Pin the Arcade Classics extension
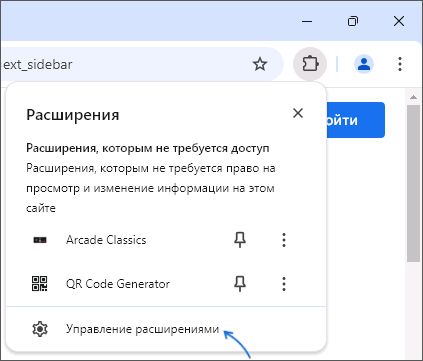The image size is (423, 361). tap(240, 240)
